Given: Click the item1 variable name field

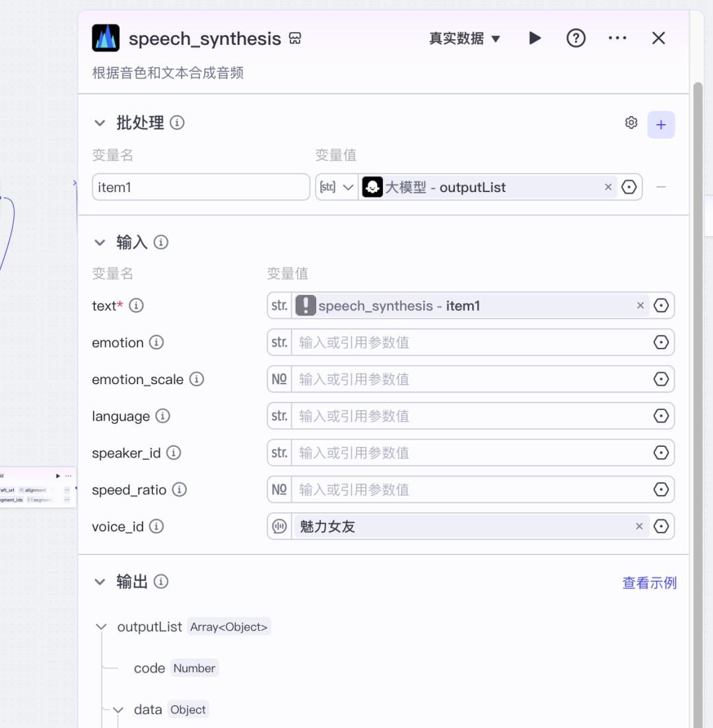Looking at the screenshot, I should pyautogui.click(x=201, y=187).
